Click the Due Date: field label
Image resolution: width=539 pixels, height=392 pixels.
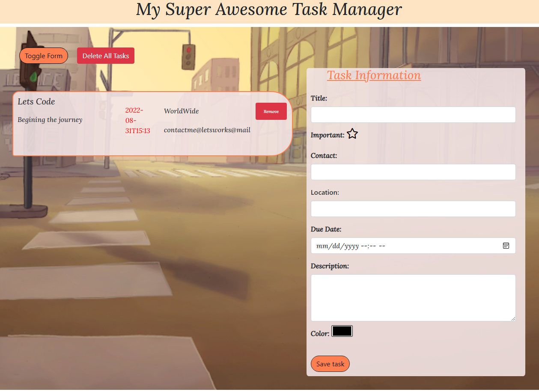coord(326,229)
